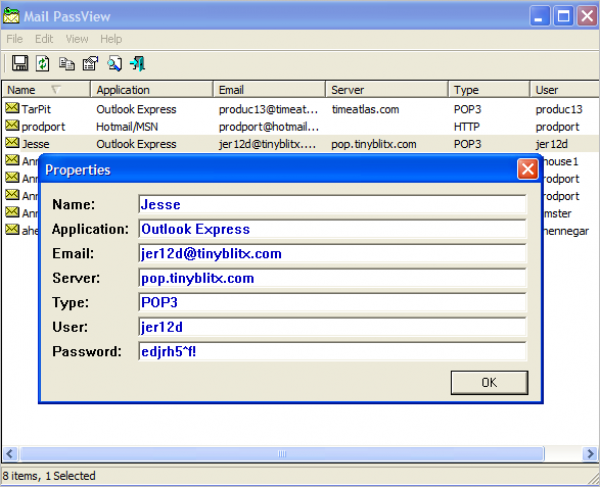The width and height of the screenshot is (600, 487).
Task: Click the Refresh toolbar icon
Action: click(42, 63)
